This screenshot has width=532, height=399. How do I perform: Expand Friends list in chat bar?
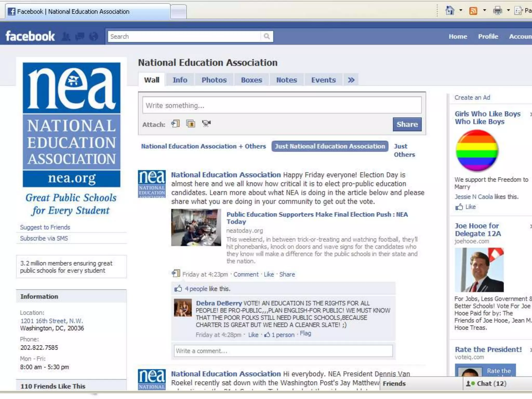pos(421,383)
